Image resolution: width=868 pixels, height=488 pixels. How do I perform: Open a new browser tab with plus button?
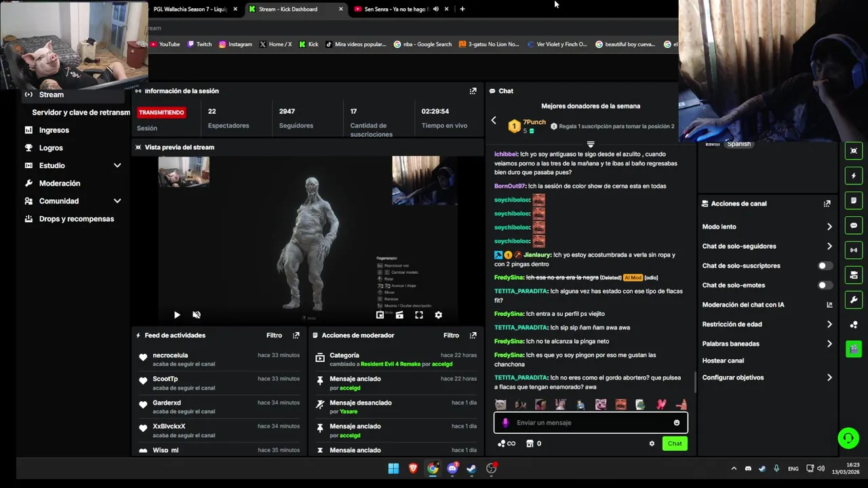pos(462,9)
